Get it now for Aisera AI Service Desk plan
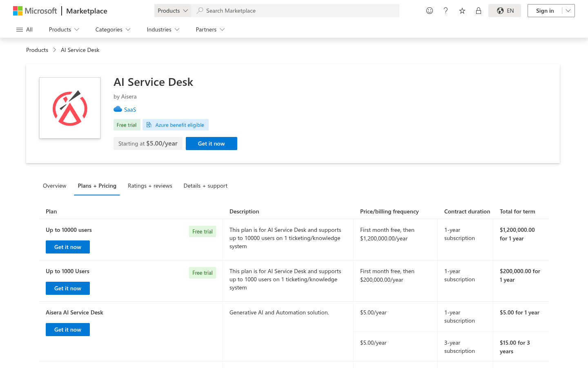588x368 pixels. [x=68, y=330]
